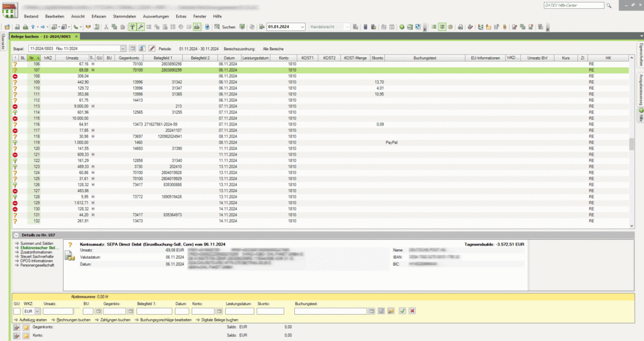644x341 pixels.
Task: Open the Erfassen menu
Action: tap(99, 16)
